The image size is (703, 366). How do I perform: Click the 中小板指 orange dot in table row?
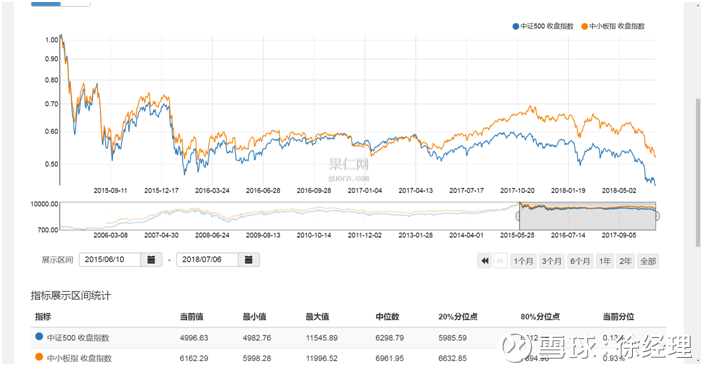(39, 357)
